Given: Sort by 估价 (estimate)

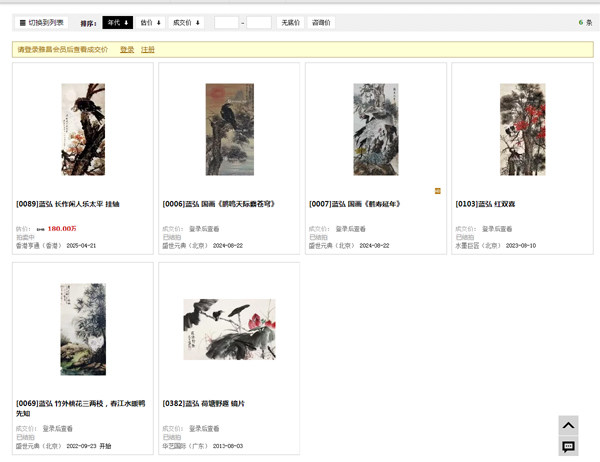Looking at the screenshot, I should 150,23.
